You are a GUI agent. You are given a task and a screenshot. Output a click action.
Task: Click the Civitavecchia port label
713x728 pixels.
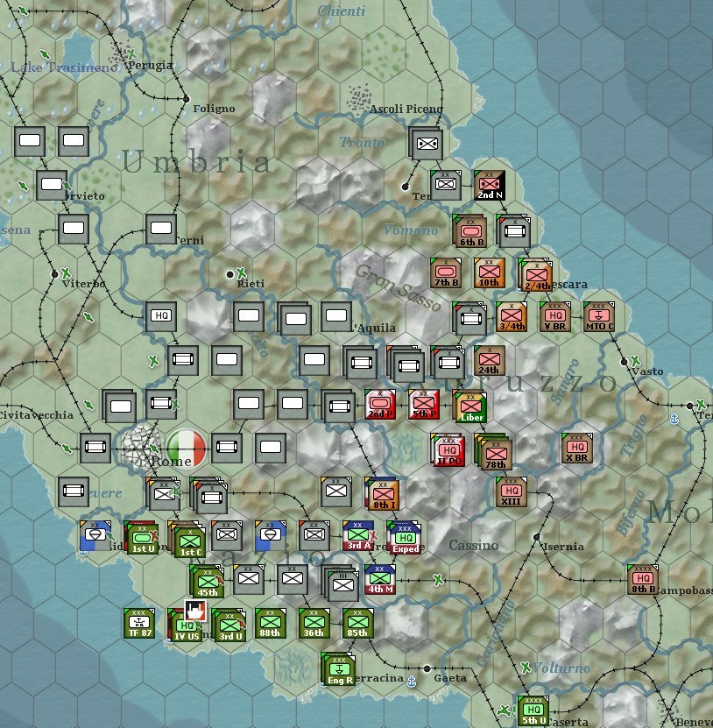tap(37, 415)
